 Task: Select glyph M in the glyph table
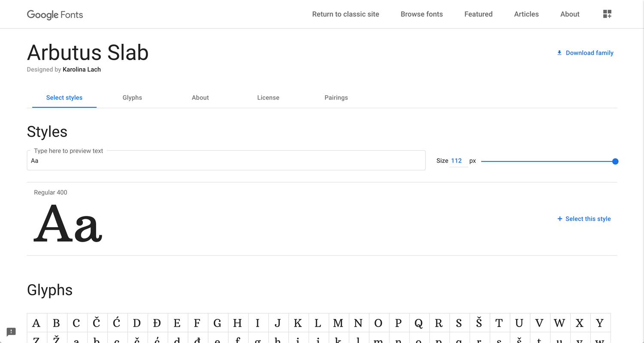[x=339, y=323]
